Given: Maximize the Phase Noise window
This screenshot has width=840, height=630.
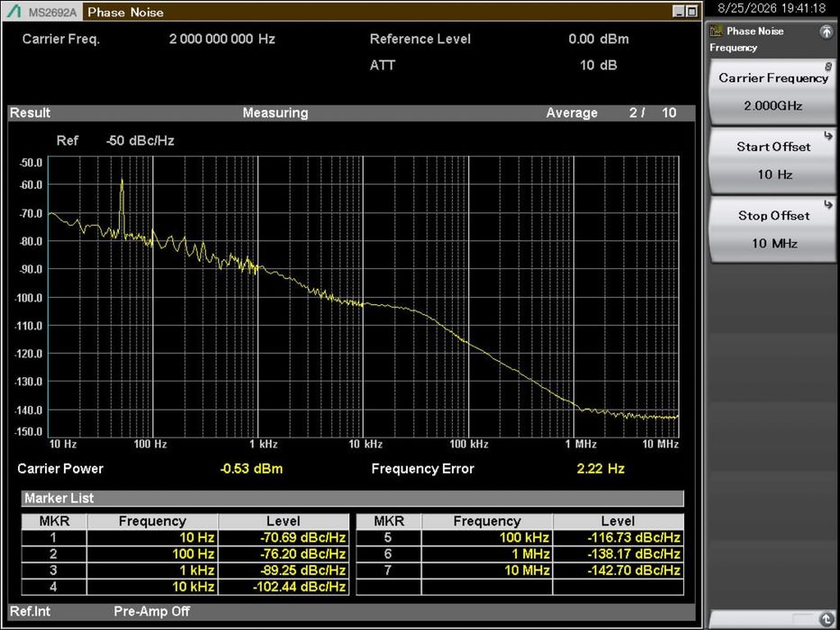Looking at the screenshot, I should click(691, 11).
